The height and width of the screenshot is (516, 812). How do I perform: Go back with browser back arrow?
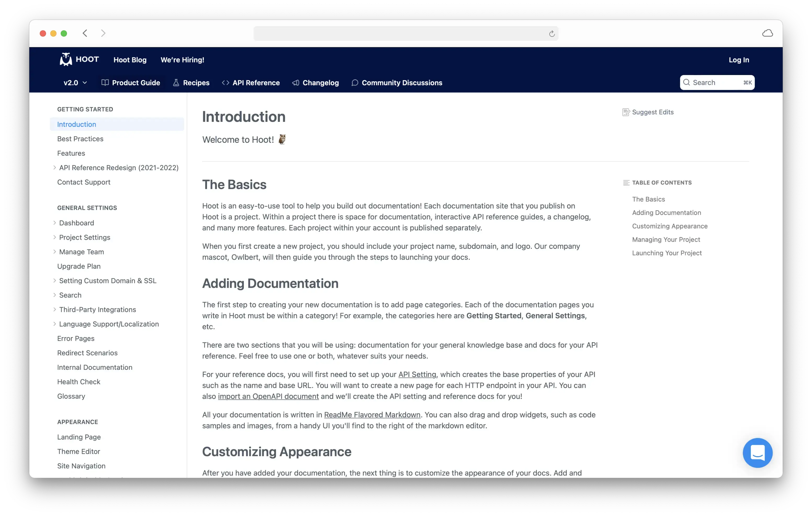[85, 33]
